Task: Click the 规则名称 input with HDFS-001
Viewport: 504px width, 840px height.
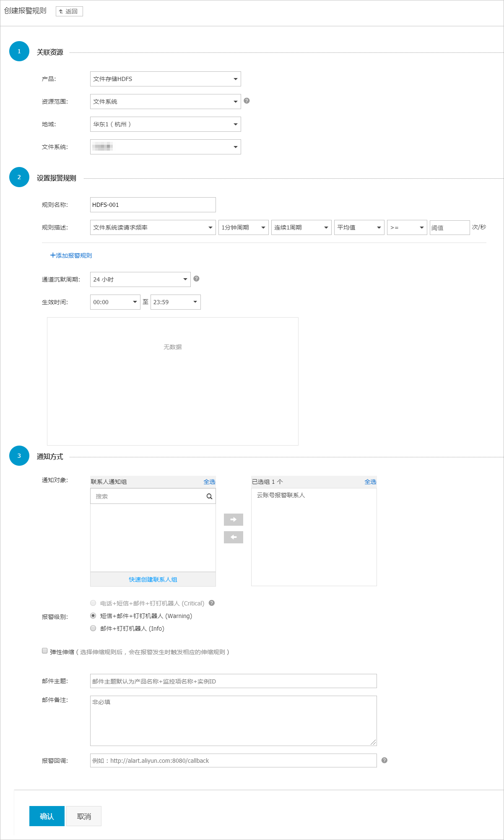Action: (x=153, y=205)
